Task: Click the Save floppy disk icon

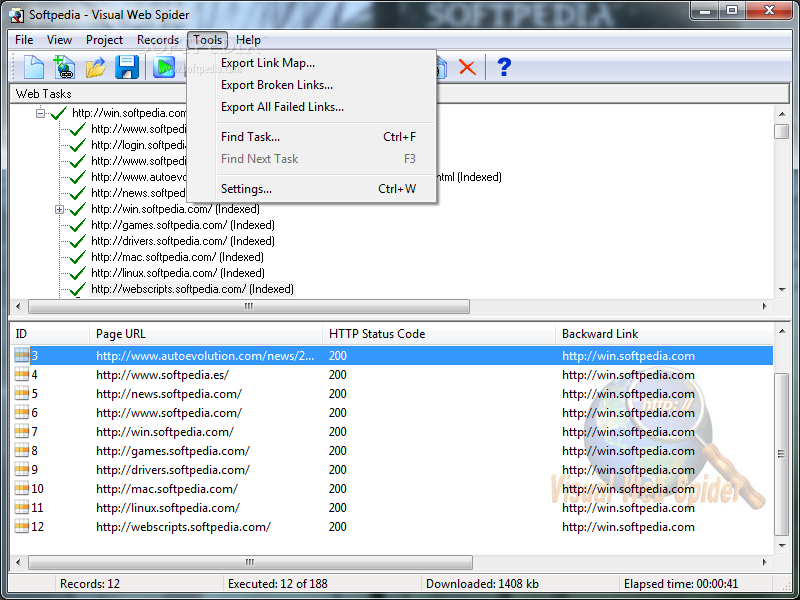Action: pyautogui.click(x=127, y=67)
